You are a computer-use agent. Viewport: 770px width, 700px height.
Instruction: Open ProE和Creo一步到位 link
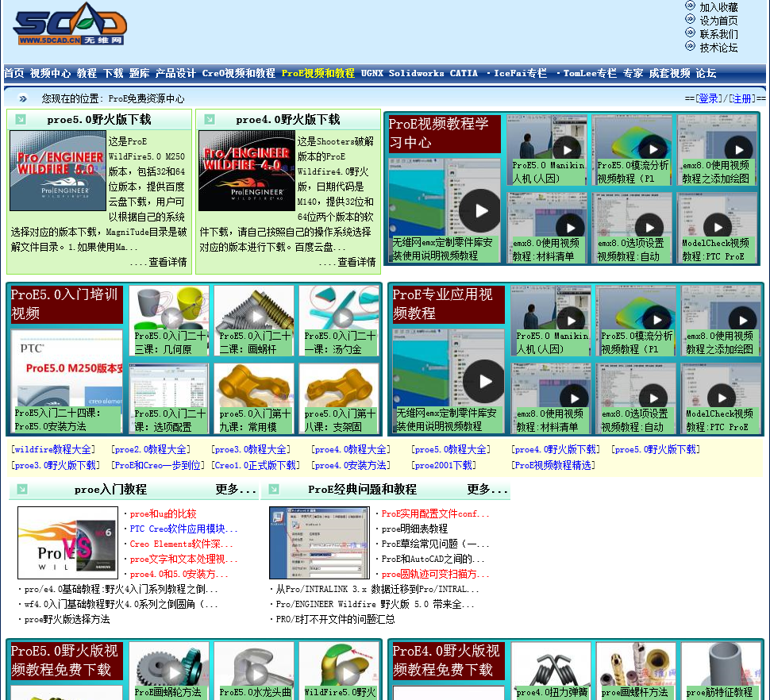pos(158,465)
